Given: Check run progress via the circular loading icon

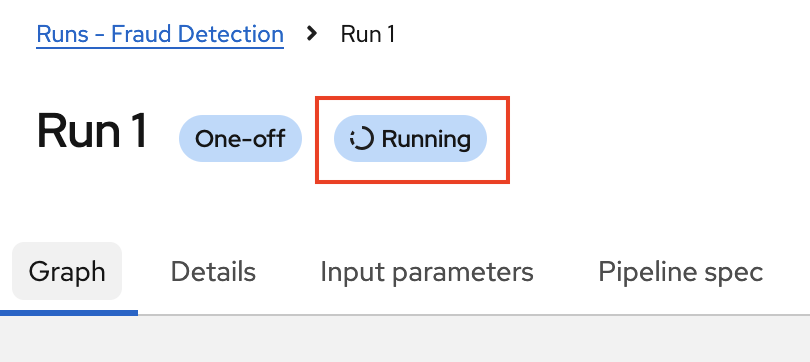Looking at the screenshot, I should click(361, 139).
